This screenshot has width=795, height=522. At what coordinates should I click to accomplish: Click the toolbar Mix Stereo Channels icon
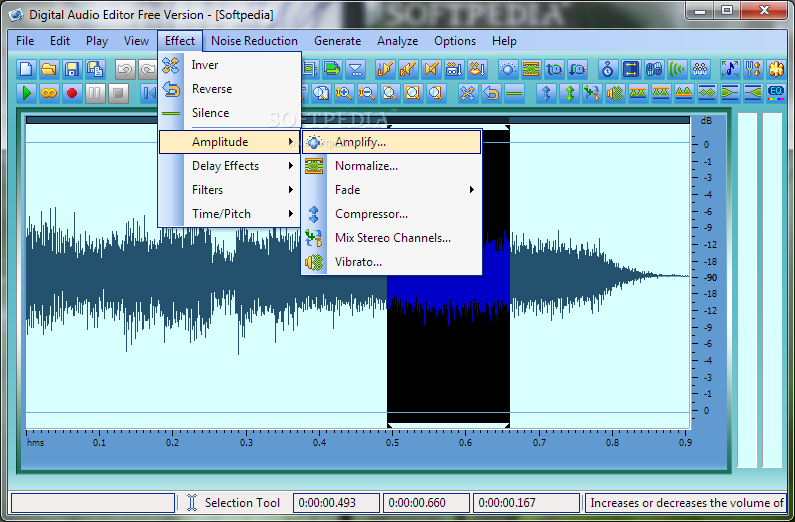pos(592,93)
